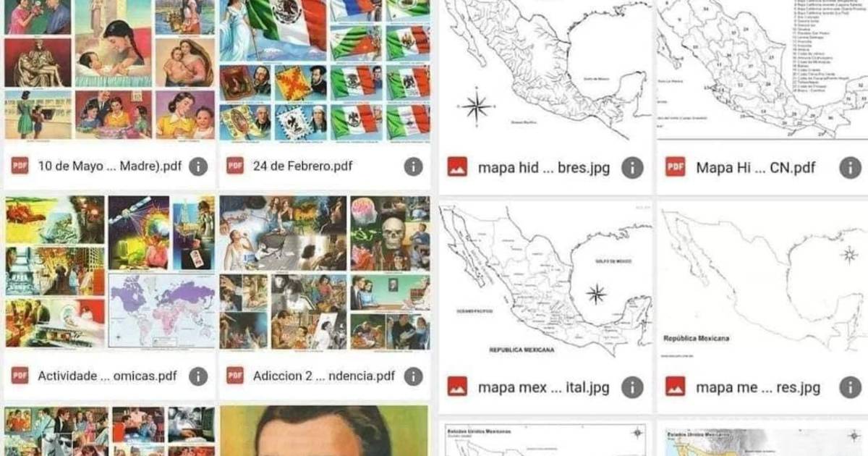Click PDF icon beside 10 de Mayo file

point(20,166)
